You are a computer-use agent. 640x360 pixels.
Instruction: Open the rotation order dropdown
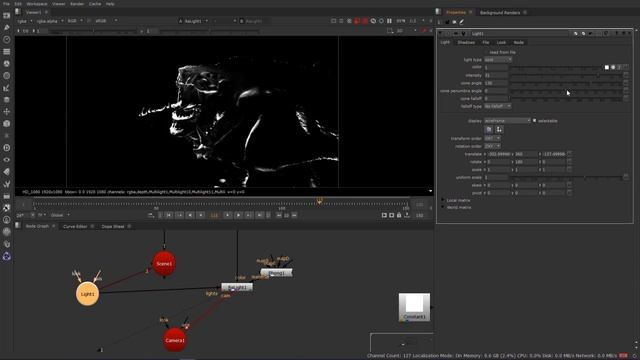[x=492, y=146]
